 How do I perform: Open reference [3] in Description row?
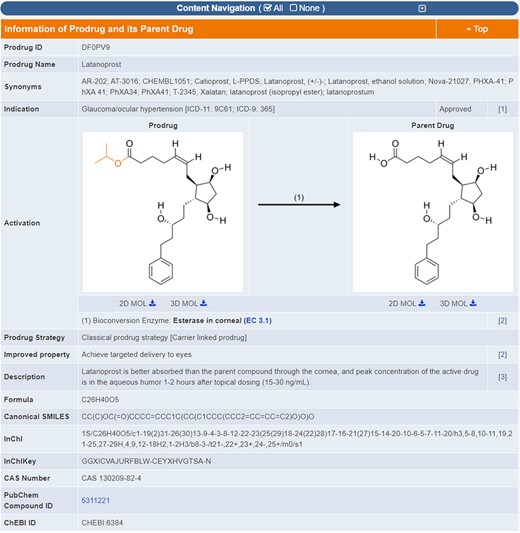click(x=502, y=377)
